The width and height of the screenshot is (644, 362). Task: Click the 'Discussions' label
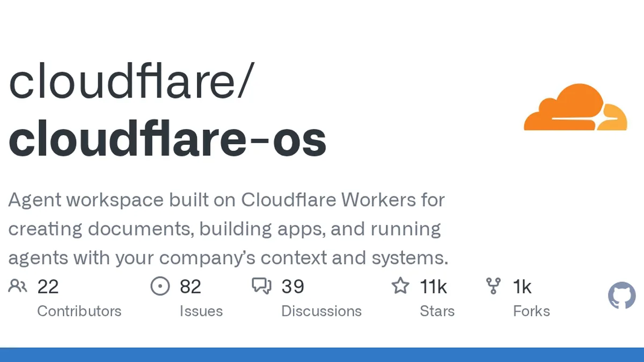pos(321,311)
